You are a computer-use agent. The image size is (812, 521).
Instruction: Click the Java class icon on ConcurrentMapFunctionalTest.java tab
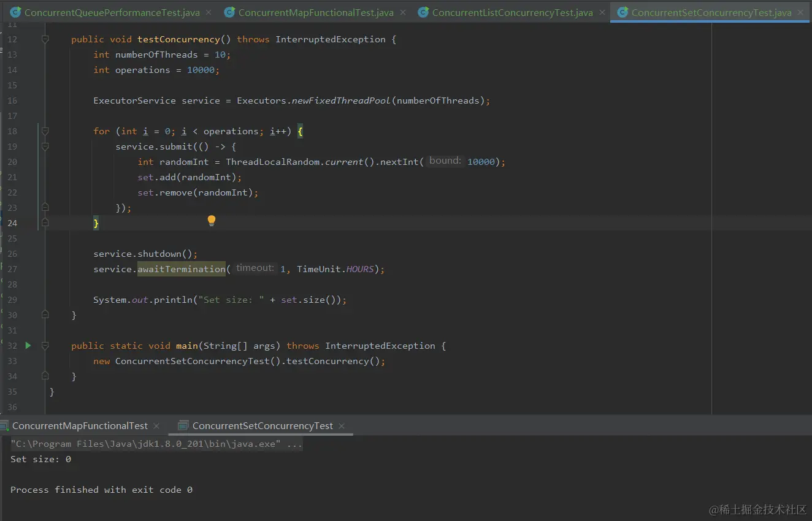229,12
